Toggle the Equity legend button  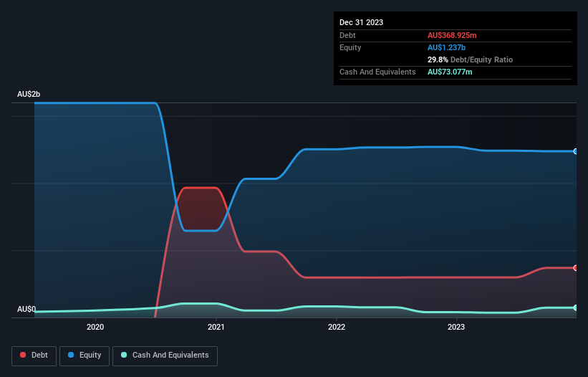point(85,355)
